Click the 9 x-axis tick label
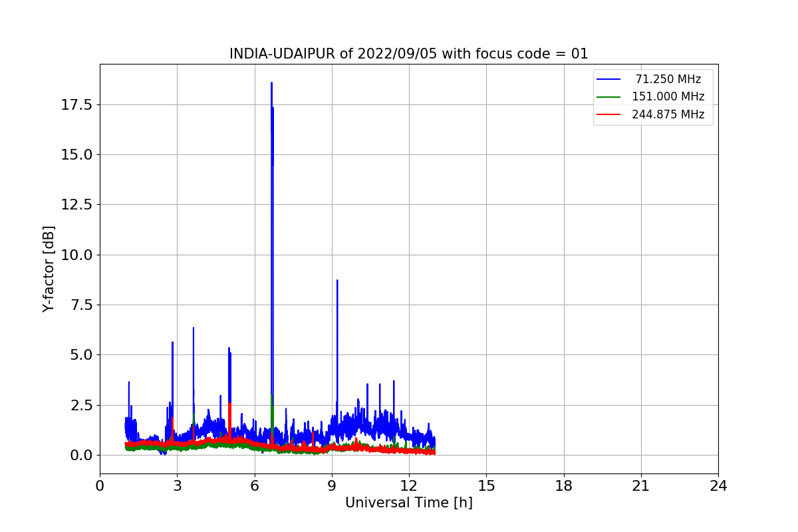This screenshot has height=532, width=798. [332, 486]
